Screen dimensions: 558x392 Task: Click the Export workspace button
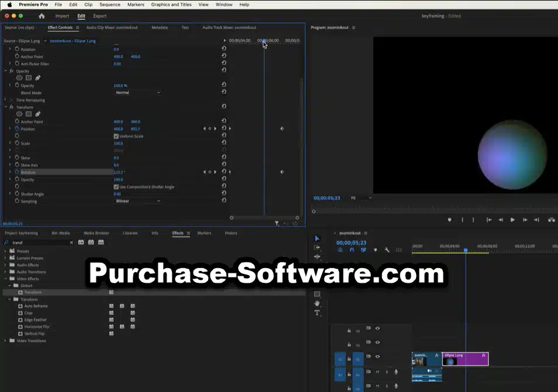(100, 16)
